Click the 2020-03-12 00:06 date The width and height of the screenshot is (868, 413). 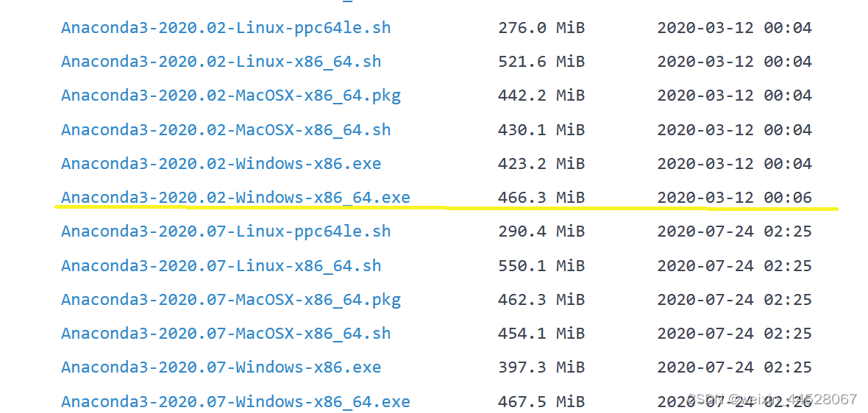pos(735,198)
